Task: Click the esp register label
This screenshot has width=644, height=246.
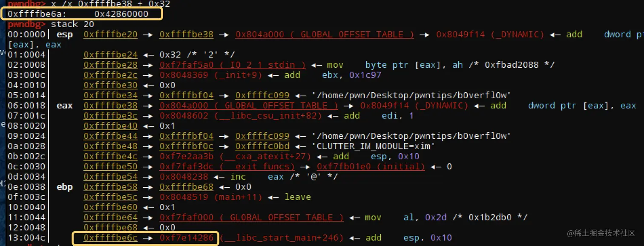Action: coord(65,34)
